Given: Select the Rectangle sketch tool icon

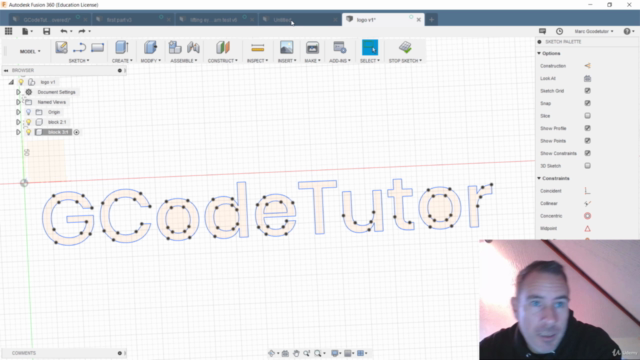Looking at the screenshot, I should tap(98, 48).
